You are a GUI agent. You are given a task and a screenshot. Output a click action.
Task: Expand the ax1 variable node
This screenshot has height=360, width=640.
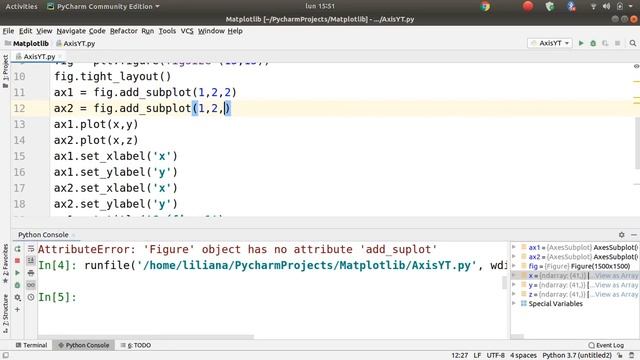coord(514,247)
